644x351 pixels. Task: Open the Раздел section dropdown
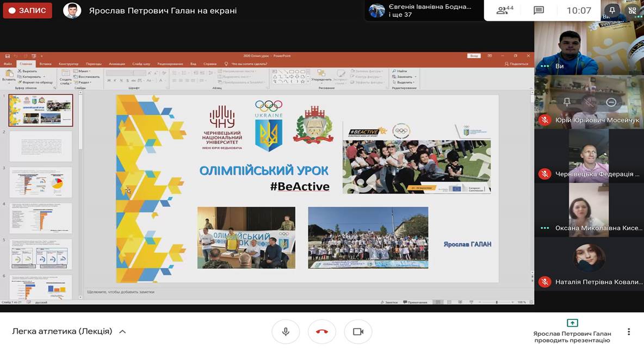[x=82, y=82]
